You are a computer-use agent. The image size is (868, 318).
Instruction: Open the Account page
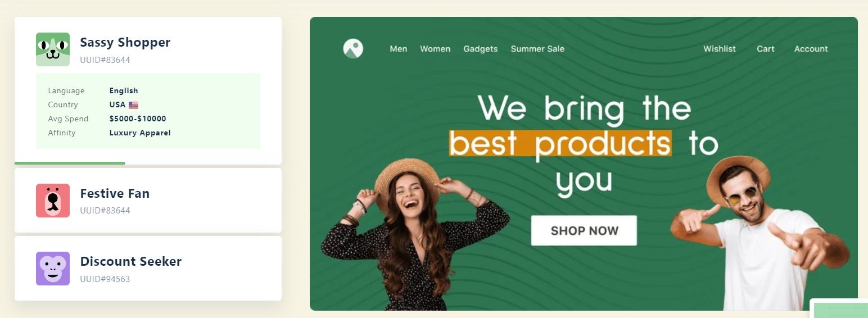tap(811, 49)
